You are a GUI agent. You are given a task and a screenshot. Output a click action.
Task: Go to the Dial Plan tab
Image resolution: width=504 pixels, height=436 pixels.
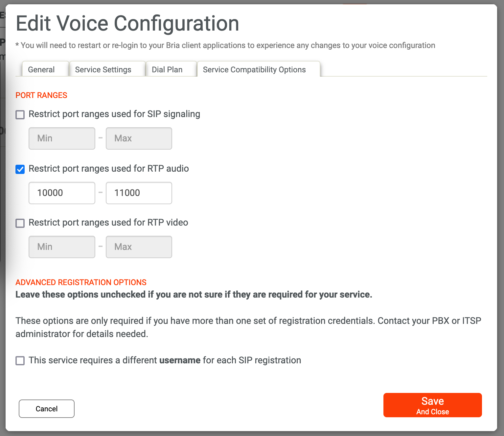167,69
